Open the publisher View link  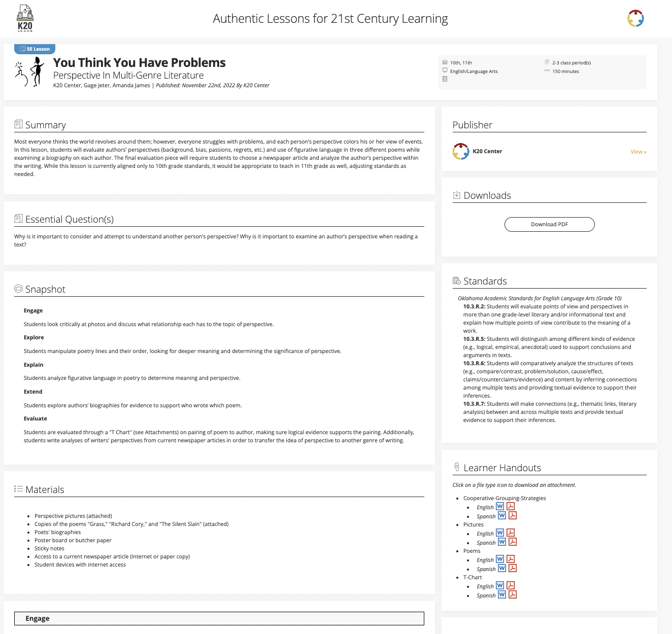coord(638,152)
